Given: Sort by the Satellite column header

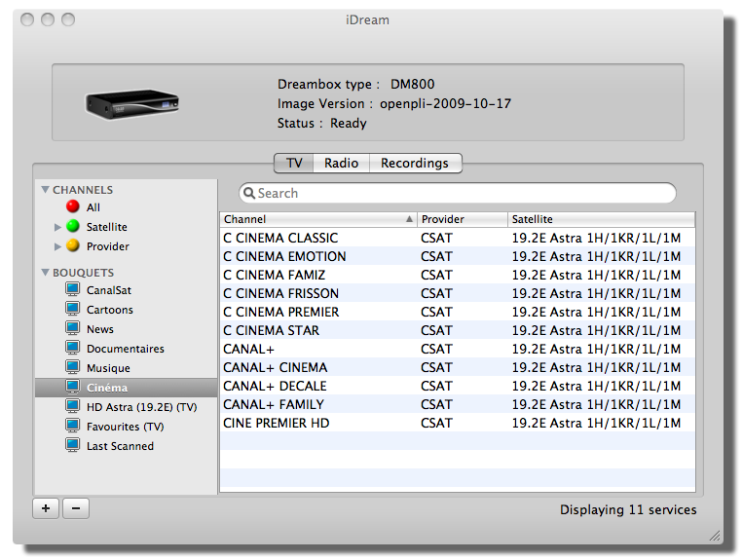Looking at the screenshot, I should [602, 219].
